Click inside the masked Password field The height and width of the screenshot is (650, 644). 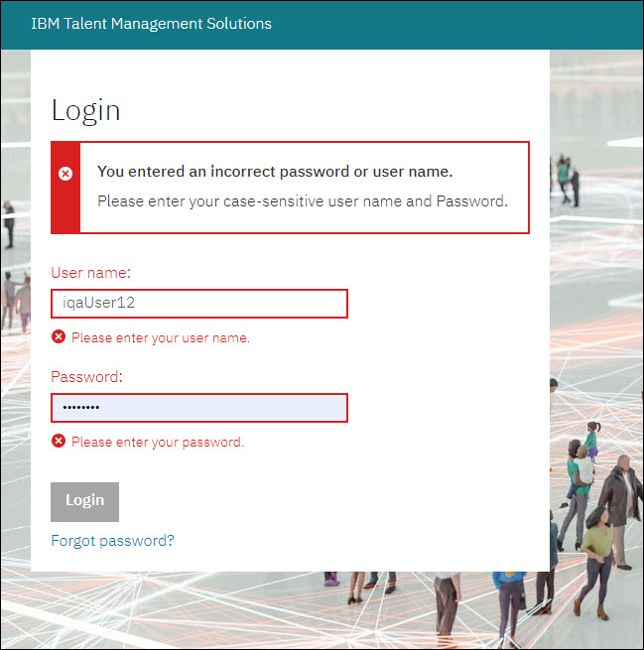point(198,408)
